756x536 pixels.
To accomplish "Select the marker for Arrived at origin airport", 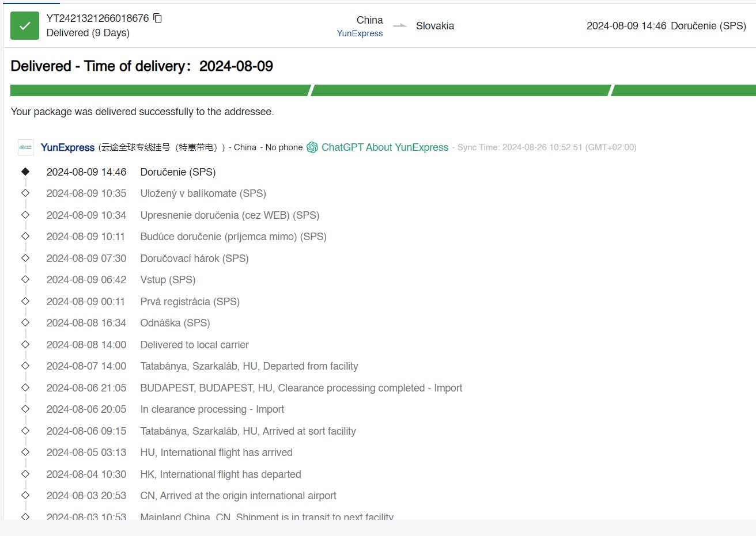I will pos(25,496).
